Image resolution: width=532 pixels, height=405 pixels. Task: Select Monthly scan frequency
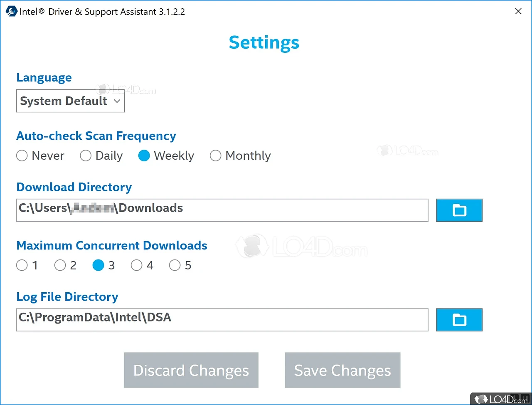pyautogui.click(x=215, y=156)
